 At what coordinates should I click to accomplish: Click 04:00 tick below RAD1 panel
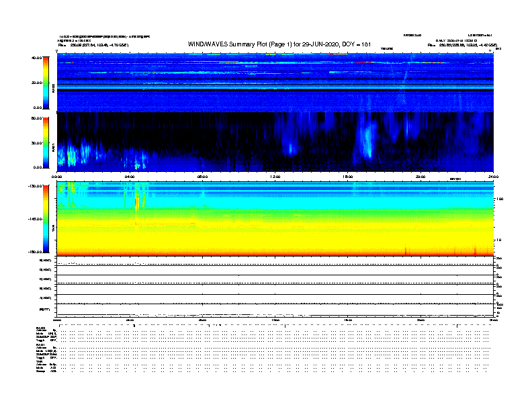[130, 177]
